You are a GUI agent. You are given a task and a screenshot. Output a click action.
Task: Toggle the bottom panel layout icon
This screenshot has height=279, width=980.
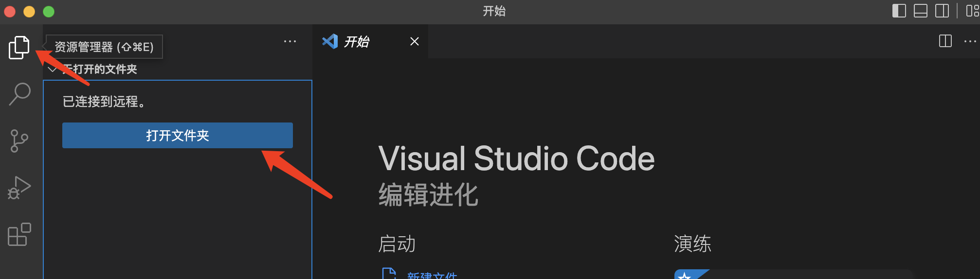(921, 11)
